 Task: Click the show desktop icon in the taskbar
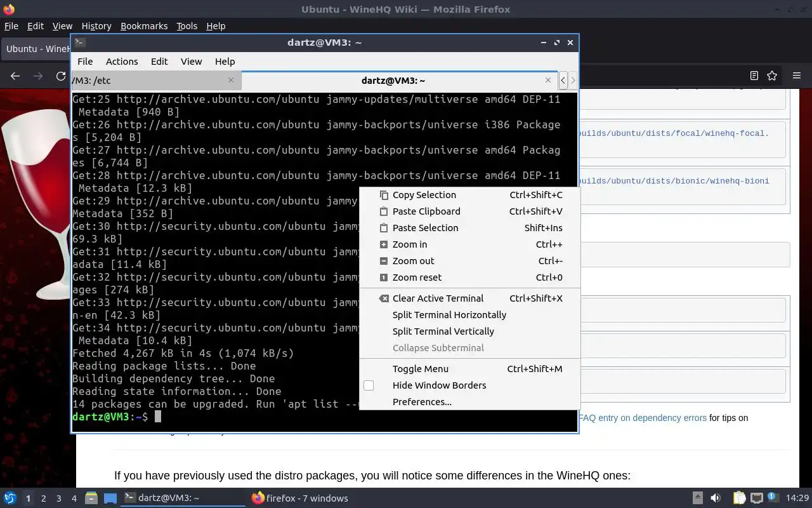coord(110,498)
